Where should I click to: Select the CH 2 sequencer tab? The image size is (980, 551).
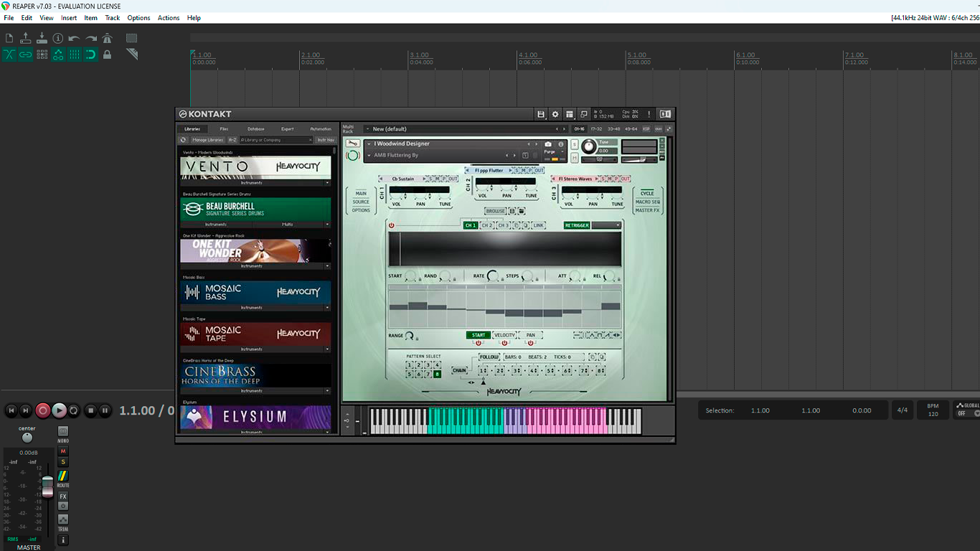(486, 225)
